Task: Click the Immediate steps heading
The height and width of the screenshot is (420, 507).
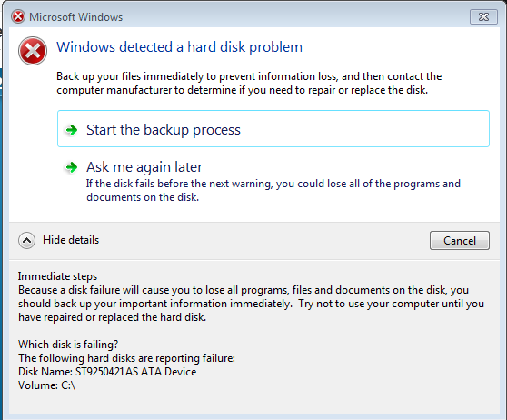Action: point(57,276)
